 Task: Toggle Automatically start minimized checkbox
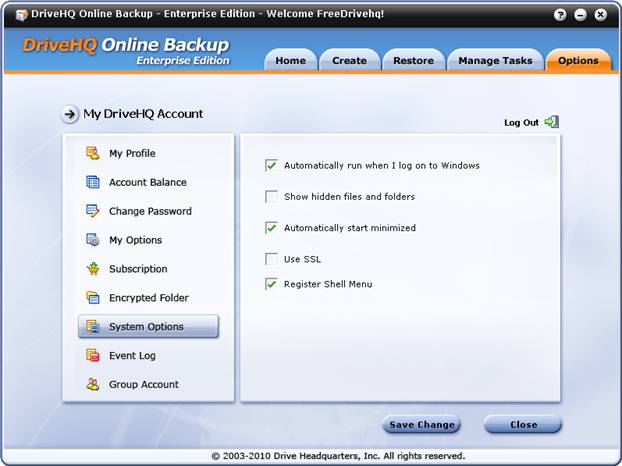[271, 228]
